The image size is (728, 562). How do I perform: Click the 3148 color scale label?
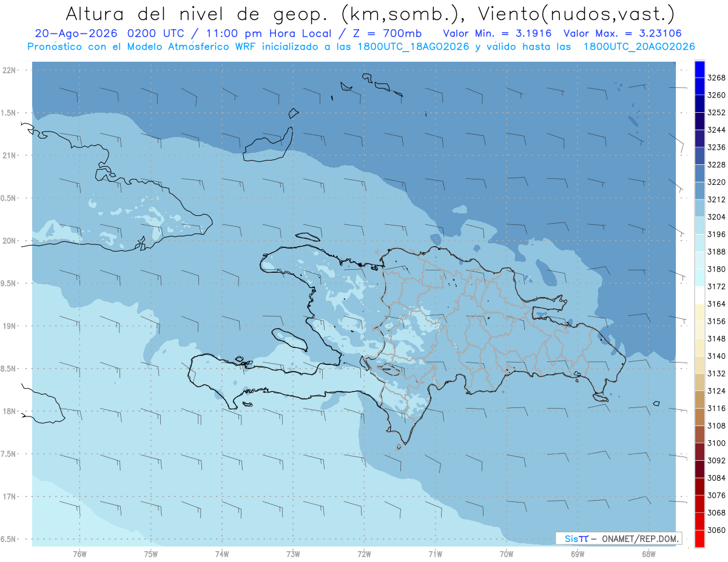point(716,339)
